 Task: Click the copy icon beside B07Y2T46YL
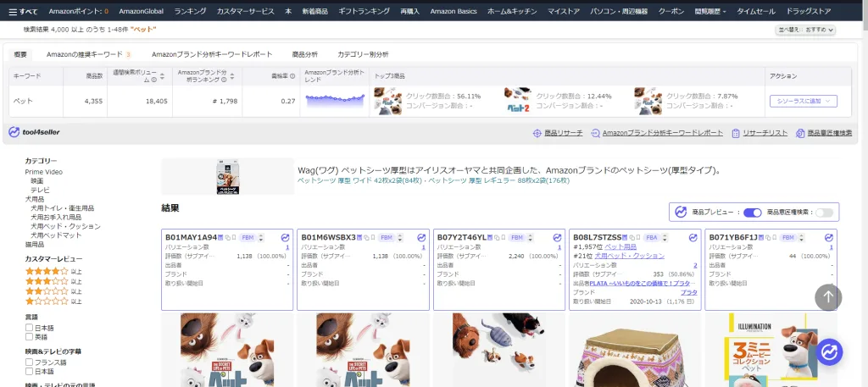(496, 238)
